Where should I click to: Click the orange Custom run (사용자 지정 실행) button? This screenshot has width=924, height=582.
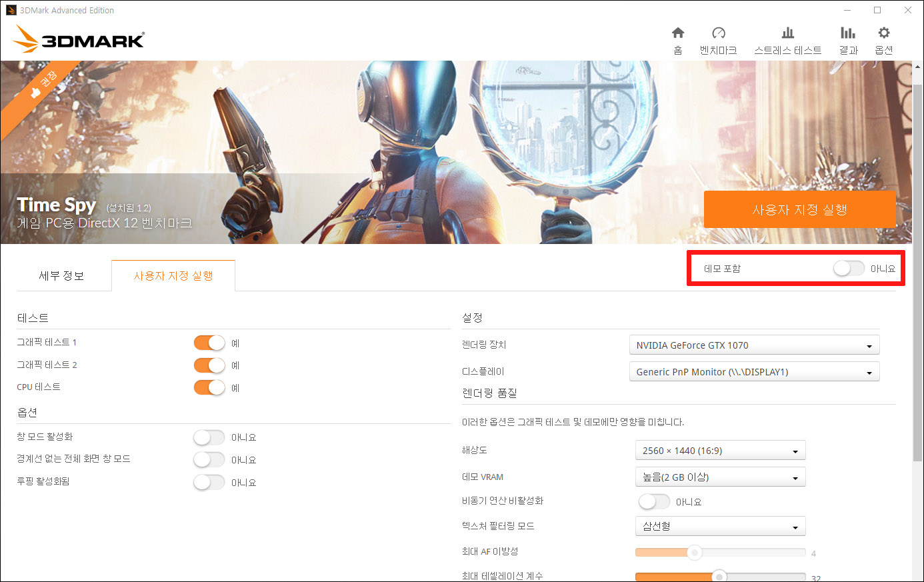(799, 209)
